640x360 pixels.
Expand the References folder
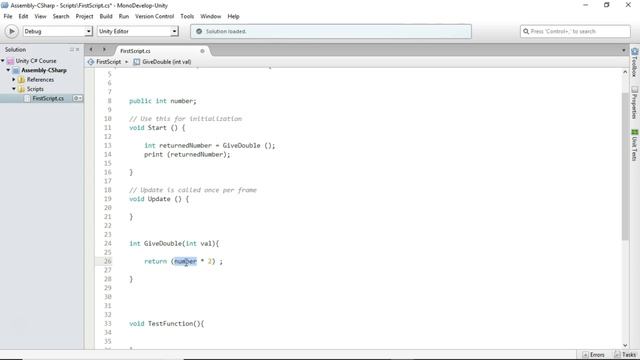point(14,80)
